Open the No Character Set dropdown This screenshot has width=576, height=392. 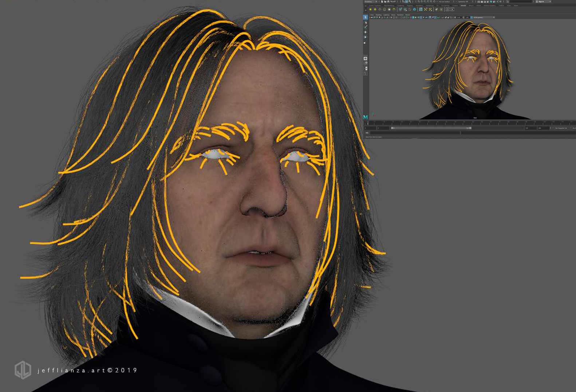tap(562, 128)
